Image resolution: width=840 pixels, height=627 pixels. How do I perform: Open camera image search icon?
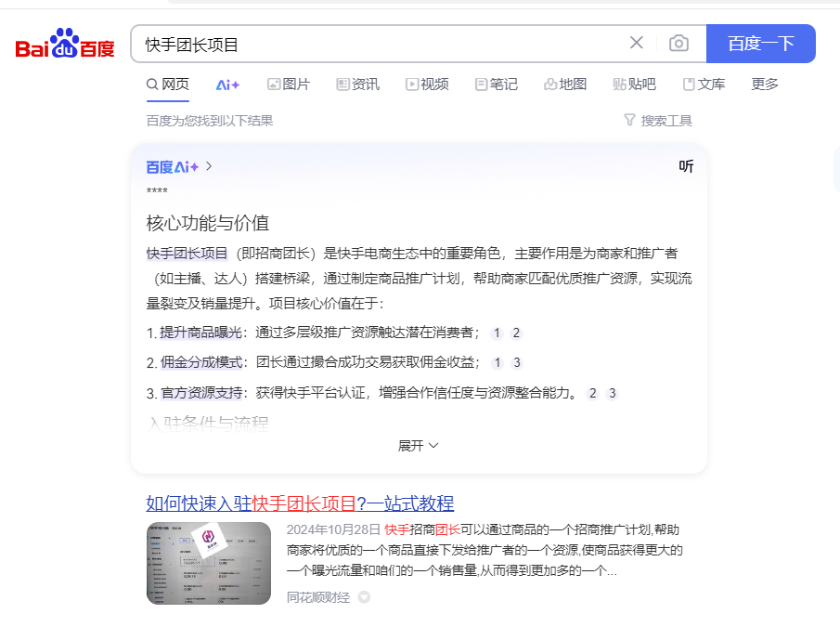pos(678,44)
